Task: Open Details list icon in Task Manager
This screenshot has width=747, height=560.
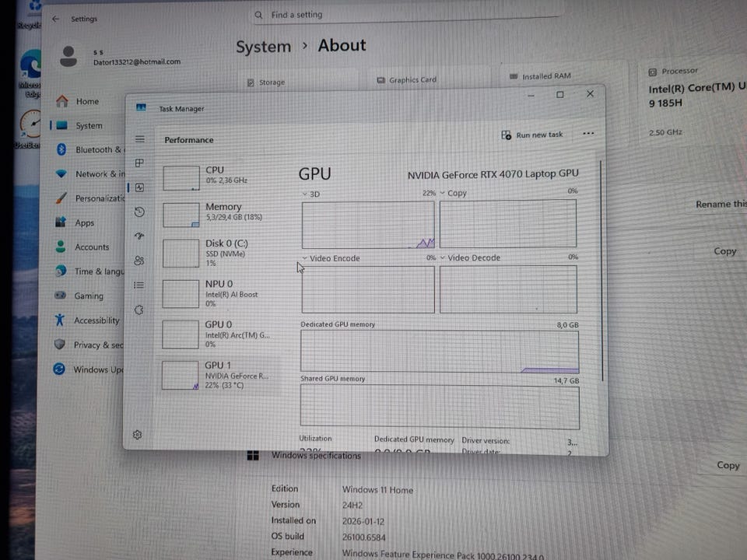Action: coord(139,285)
